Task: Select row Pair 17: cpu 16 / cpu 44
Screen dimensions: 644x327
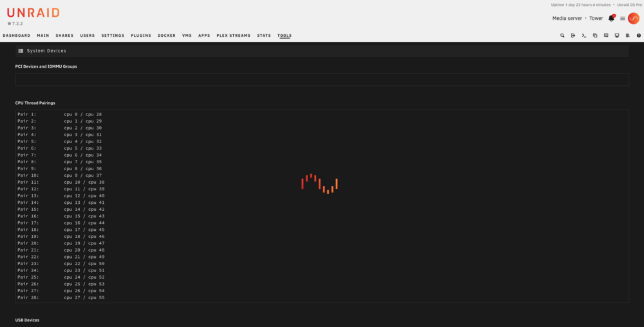Action: coord(61,223)
